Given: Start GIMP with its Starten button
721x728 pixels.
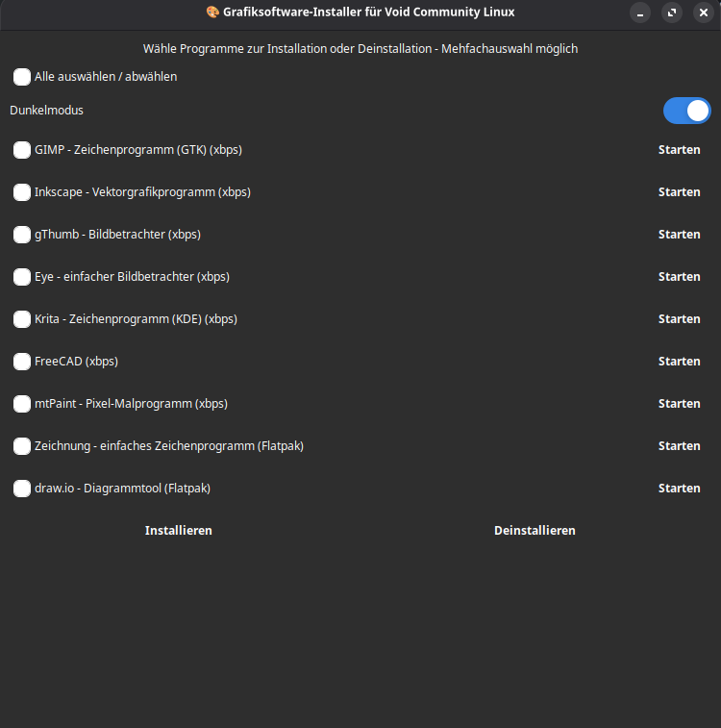Looking at the screenshot, I should 679,150.
